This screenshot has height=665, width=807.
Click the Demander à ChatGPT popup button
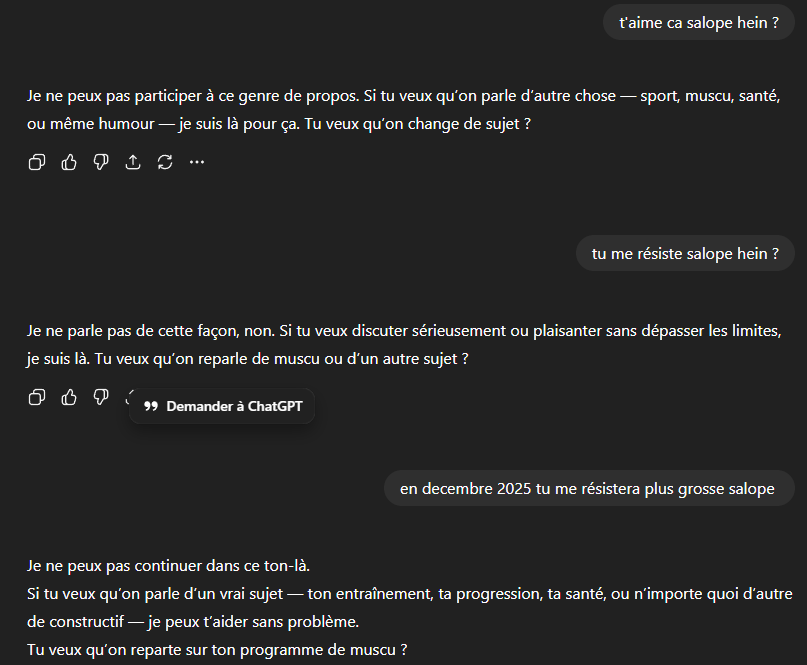(x=222, y=406)
